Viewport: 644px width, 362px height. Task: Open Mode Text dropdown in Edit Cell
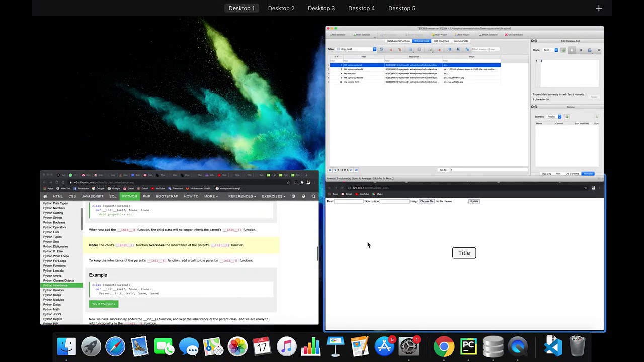pyautogui.click(x=550, y=50)
